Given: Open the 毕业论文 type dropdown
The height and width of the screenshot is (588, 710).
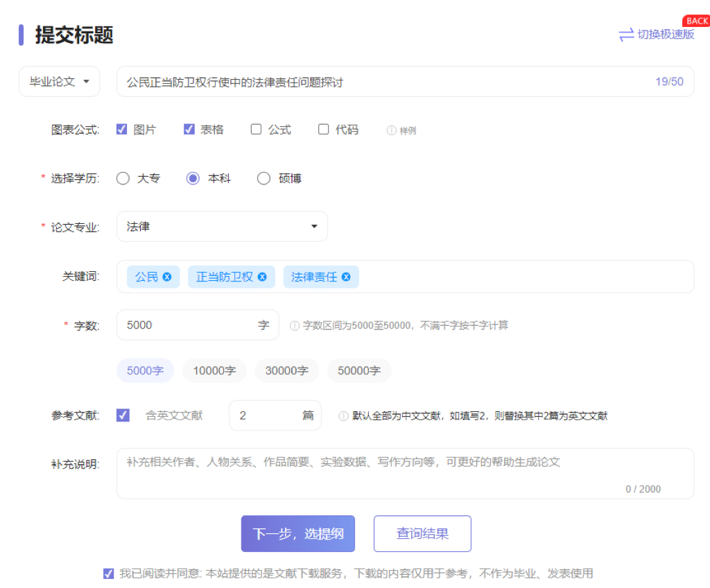Looking at the screenshot, I should click(60, 82).
